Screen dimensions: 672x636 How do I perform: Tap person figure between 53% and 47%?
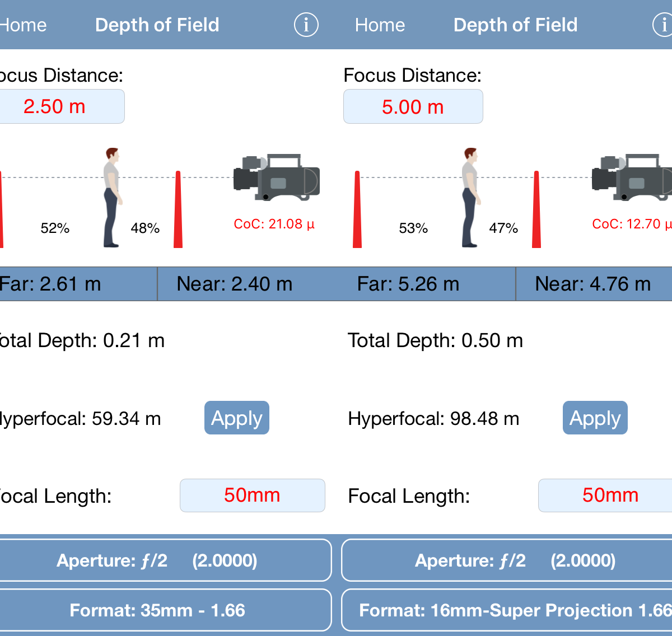coord(470,197)
